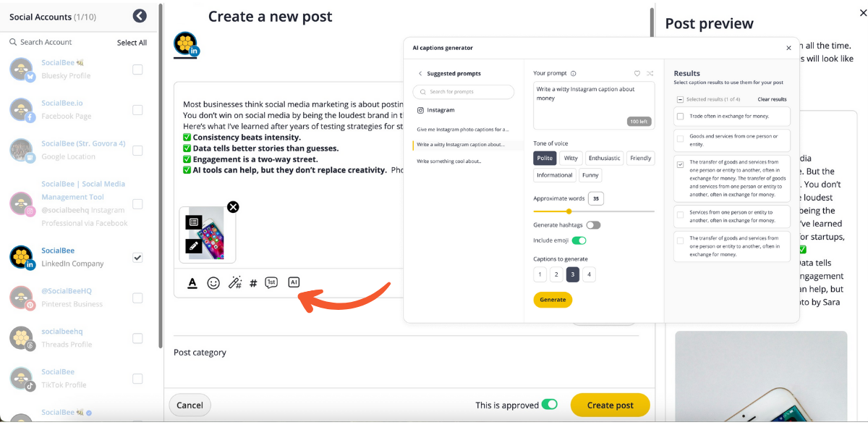Click shuffle prompt icon
The height and width of the screenshot is (425, 868).
650,73
